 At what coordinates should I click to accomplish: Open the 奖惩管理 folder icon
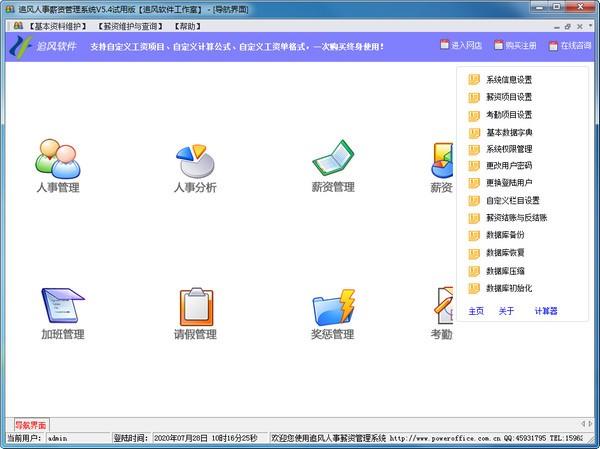coord(333,307)
